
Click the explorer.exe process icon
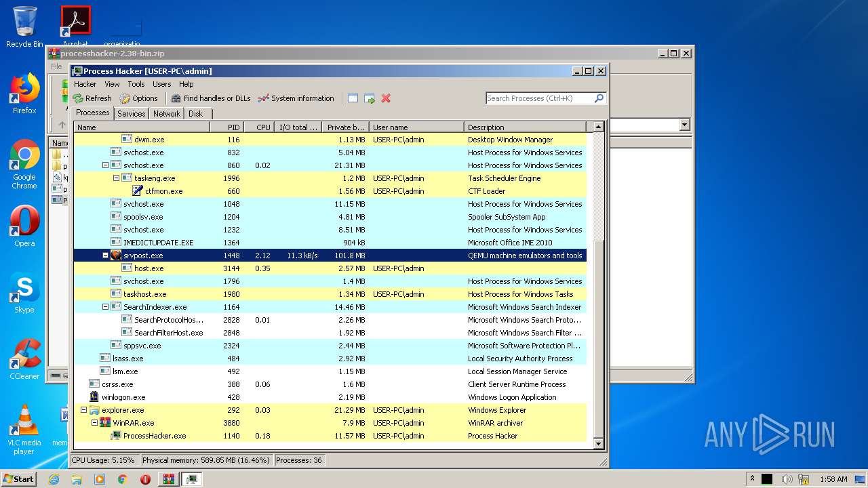pyautogui.click(x=94, y=410)
